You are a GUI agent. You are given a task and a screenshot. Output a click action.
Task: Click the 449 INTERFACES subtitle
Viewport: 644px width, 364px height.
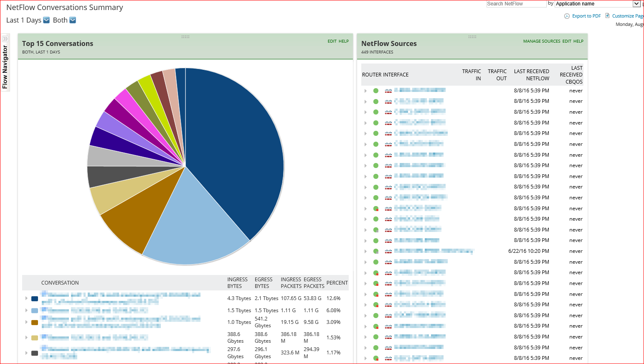click(377, 52)
